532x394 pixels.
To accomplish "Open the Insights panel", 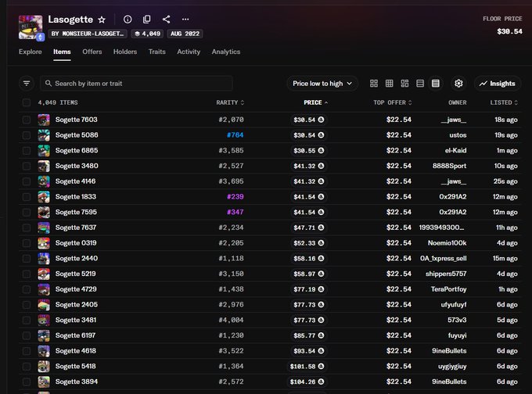I will tap(498, 84).
